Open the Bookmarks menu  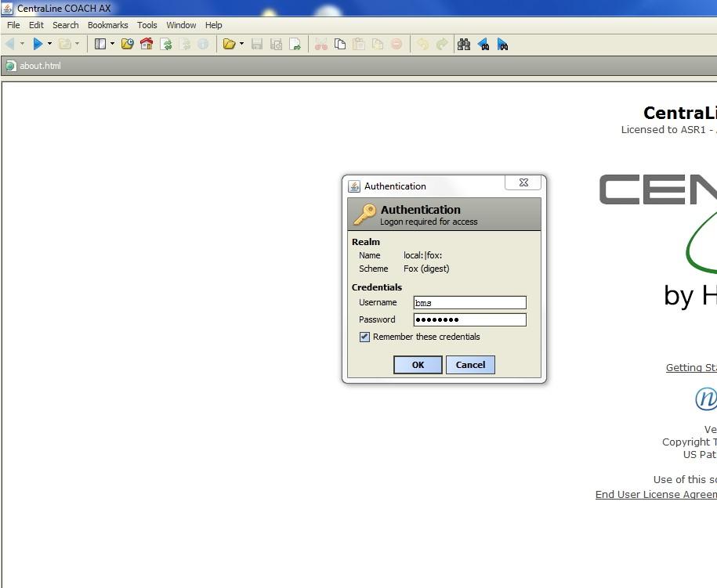point(108,25)
